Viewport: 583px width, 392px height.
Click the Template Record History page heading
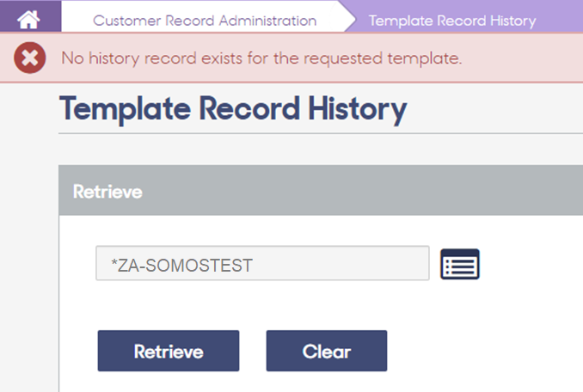pos(233,109)
